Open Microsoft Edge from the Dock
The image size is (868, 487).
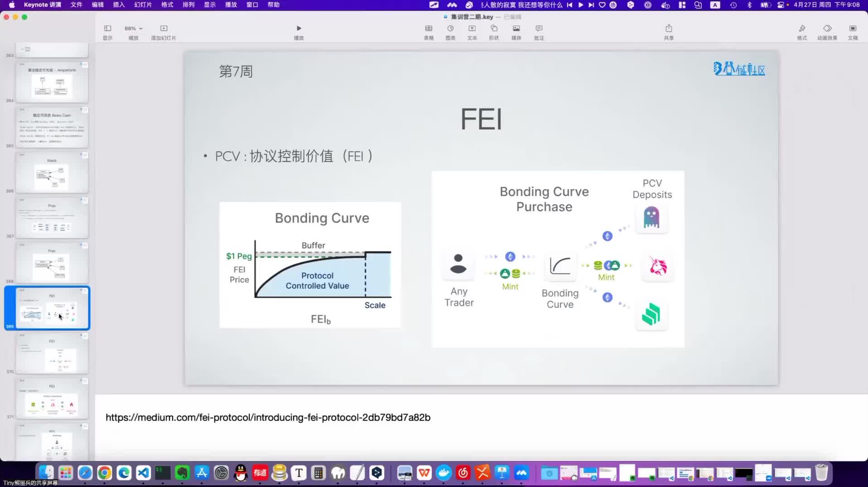pos(124,473)
